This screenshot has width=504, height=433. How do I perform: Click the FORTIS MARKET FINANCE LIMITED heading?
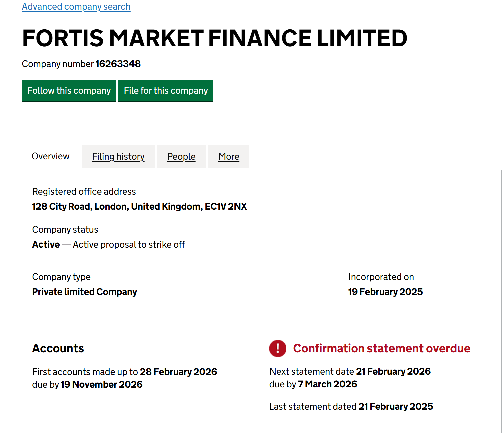[215, 38]
